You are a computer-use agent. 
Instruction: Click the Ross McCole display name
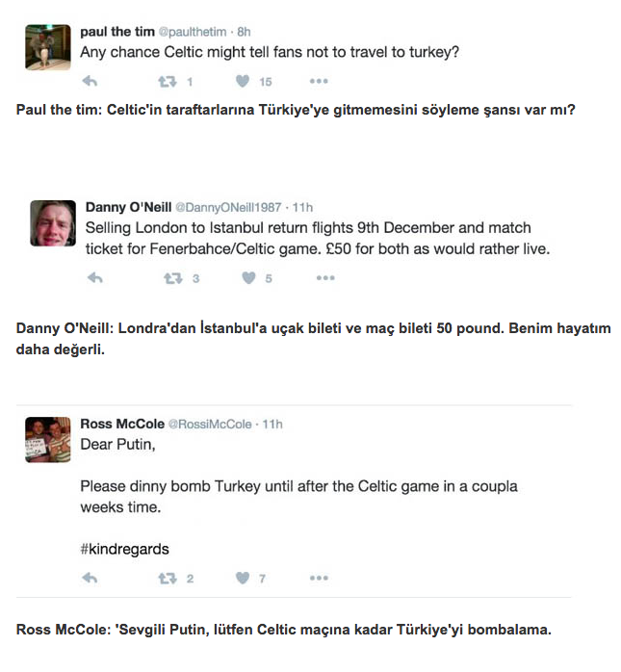pyautogui.click(x=120, y=424)
